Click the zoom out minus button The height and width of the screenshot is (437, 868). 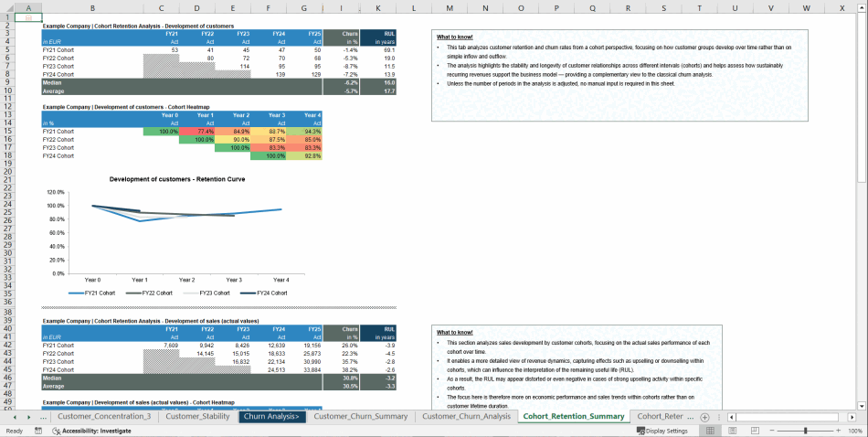[x=770, y=431]
